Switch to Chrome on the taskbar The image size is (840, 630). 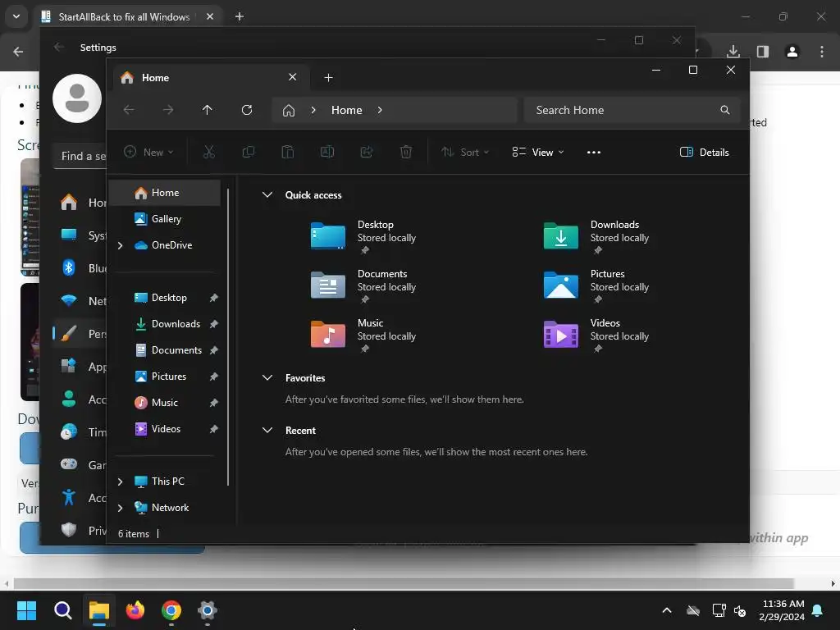pos(171,610)
